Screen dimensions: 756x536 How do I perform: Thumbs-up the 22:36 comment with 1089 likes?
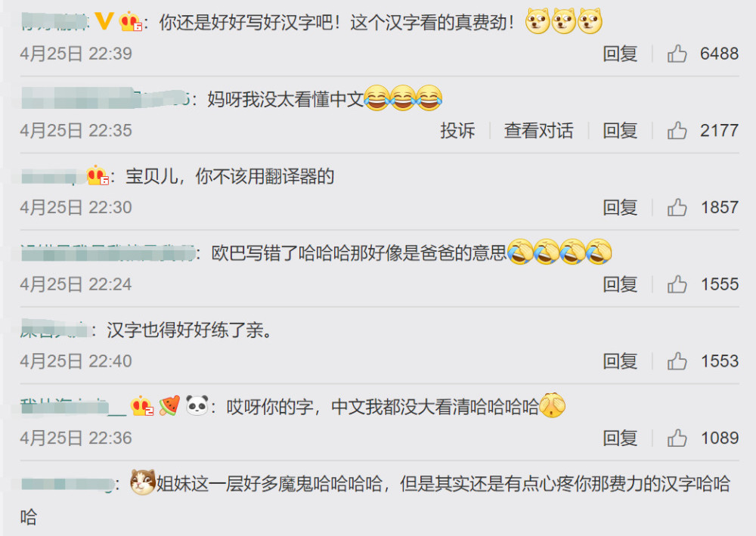(677, 438)
